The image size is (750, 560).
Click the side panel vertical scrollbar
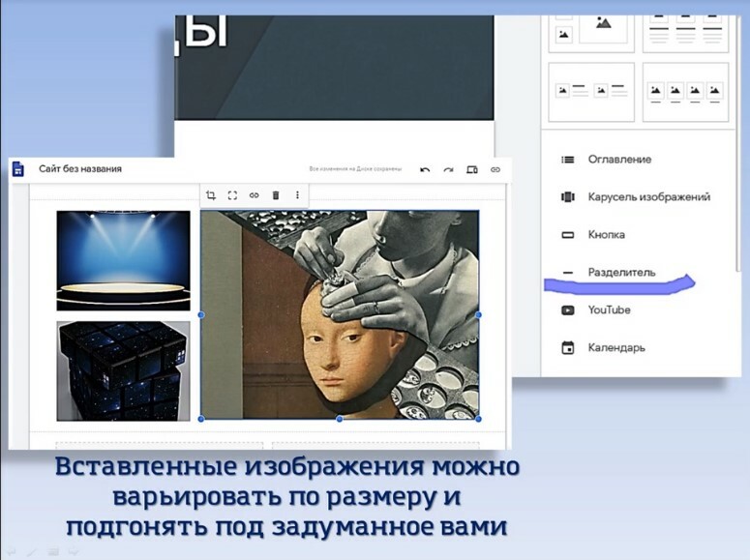tap(738, 143)
